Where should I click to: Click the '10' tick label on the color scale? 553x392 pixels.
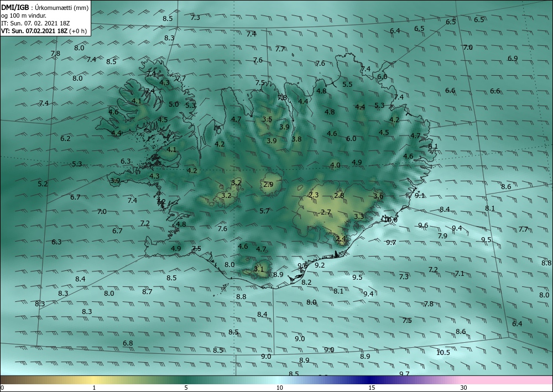coord(279,388)
